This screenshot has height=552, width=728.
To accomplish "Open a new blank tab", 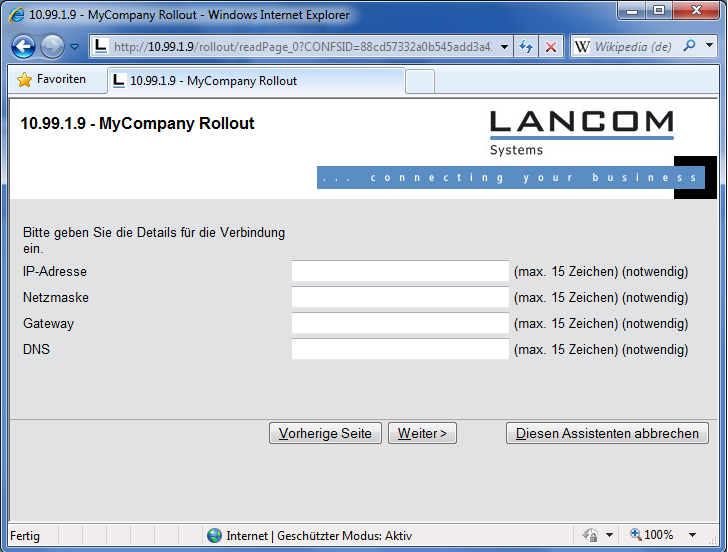I will [x=420, y=81].
